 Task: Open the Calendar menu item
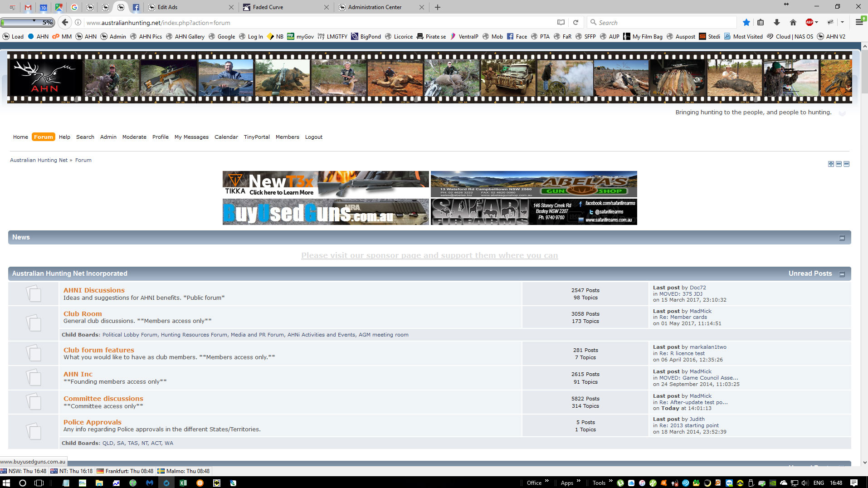coord(226,137)
